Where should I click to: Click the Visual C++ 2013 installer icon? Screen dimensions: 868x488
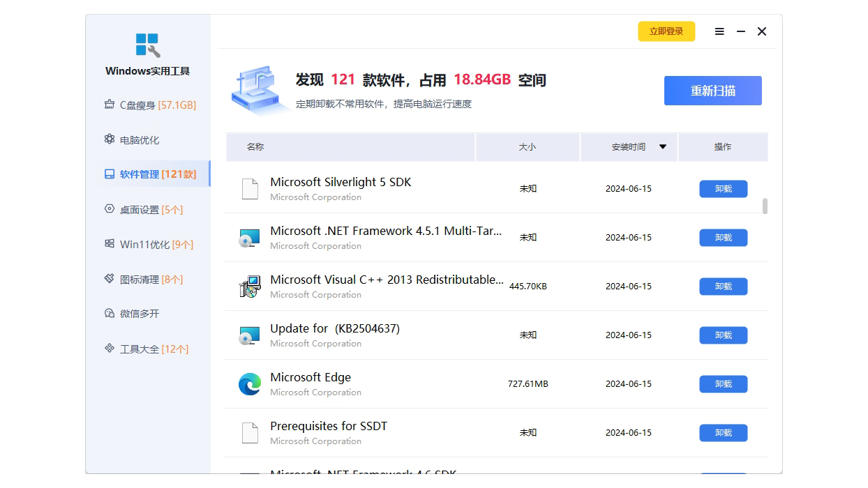point(250,287)
